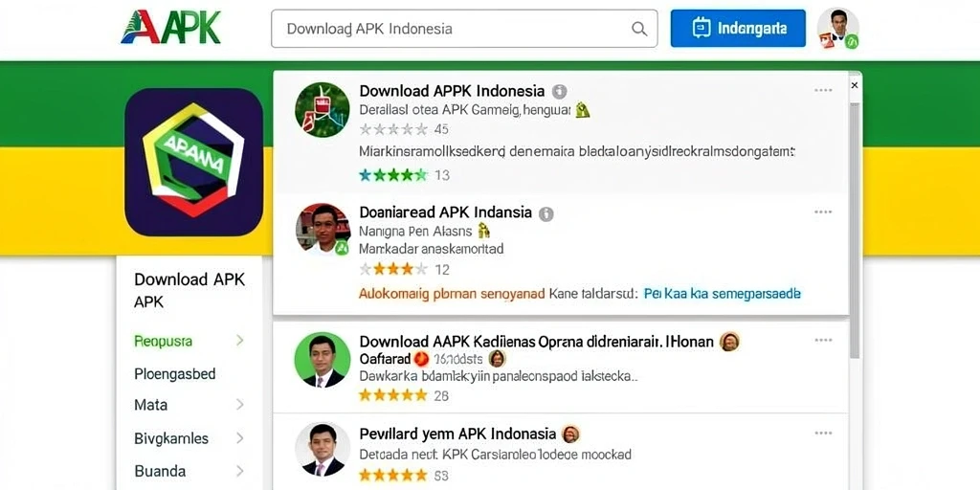Focus the Download APK Indonesia search field
Image resolution: width=980 pixels, height=490 pixels.
[464, 29]
